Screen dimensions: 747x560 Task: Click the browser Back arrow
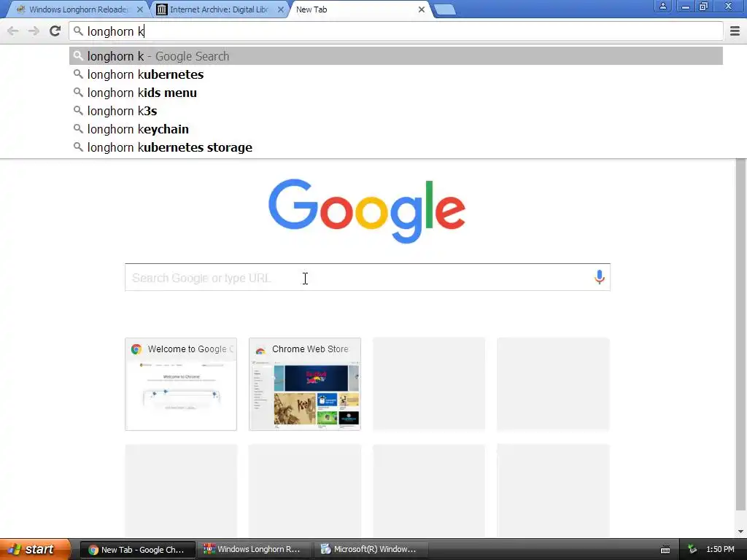coord(13,31)
